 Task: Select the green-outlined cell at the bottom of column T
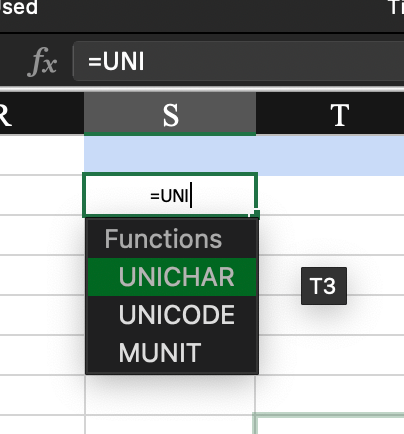[329, 424]
